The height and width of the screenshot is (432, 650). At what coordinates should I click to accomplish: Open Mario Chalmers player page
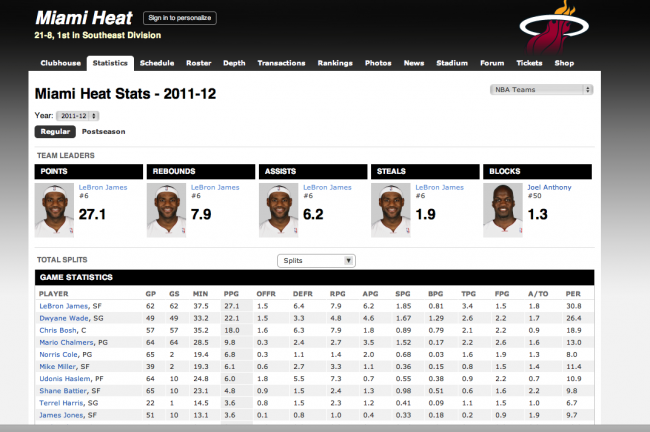coord(66,342)
